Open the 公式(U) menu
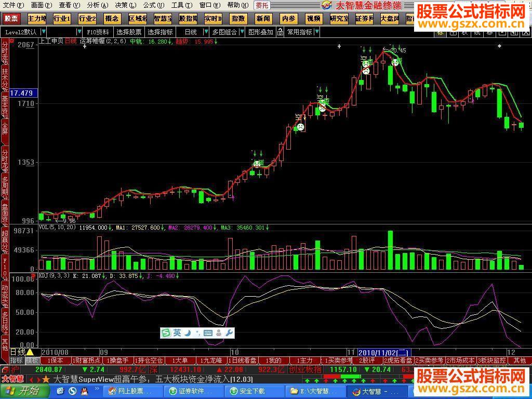532x399 pixels. [x=154, y=5]
